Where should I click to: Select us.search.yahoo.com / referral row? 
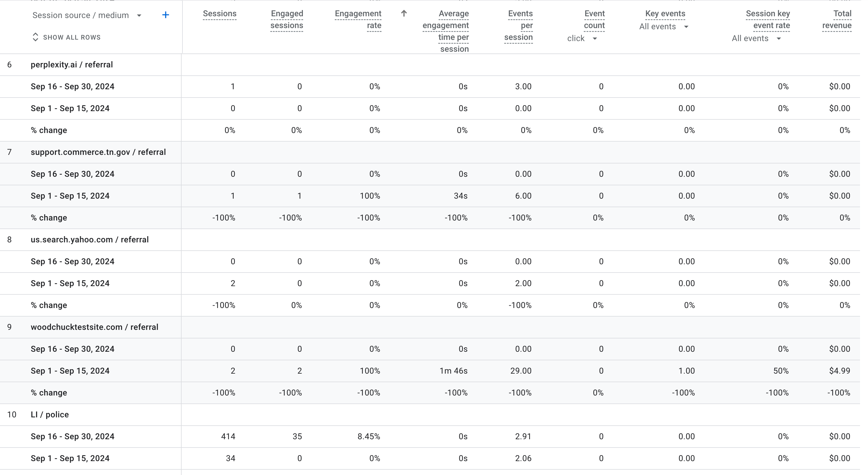[90, 239]
